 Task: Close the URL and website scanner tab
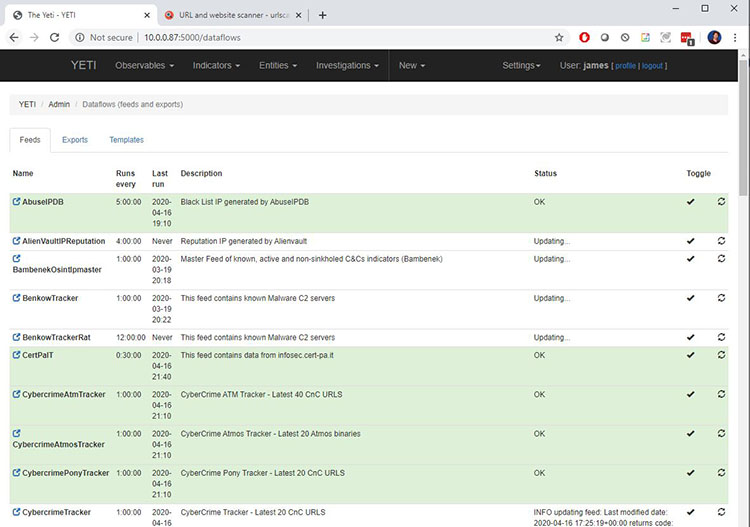tap(298, 15)
